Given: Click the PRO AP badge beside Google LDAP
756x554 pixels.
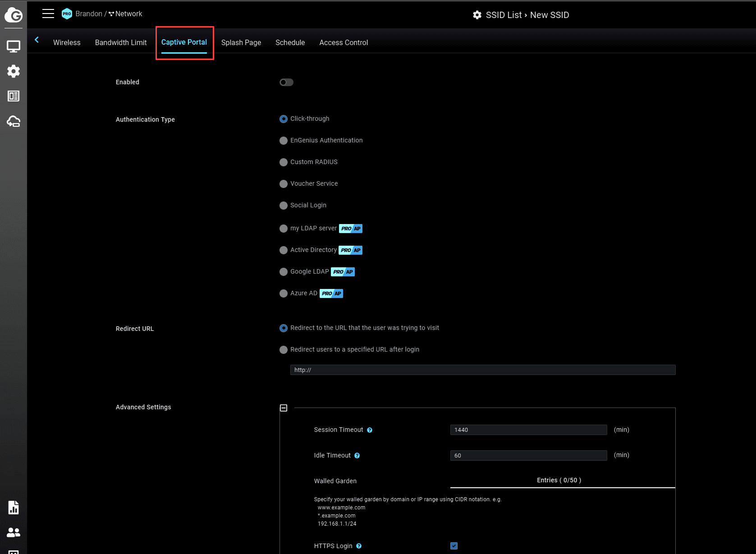Looking at the screenshot, I should tap(343, 272).
